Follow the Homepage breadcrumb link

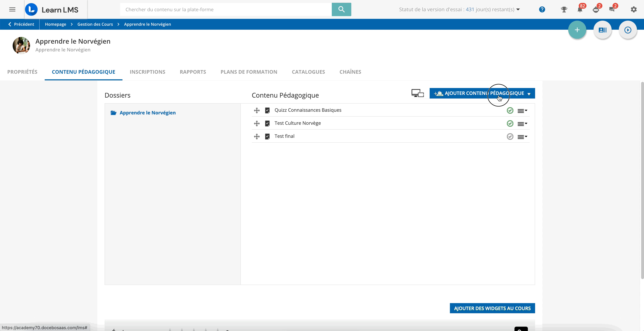[x=56, y=24]
